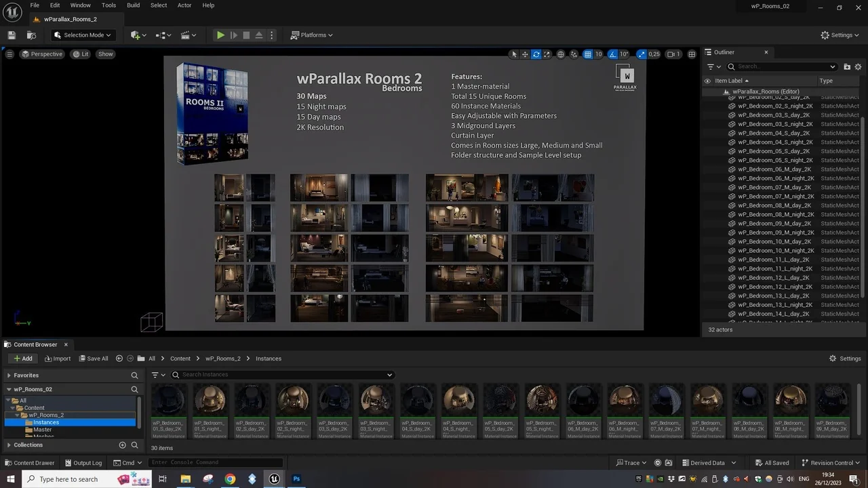Image resolution: width=868 pixels, height=488 pixels.
Task: Toggle rotation snapping angle icon
Action: click(612, 54)
